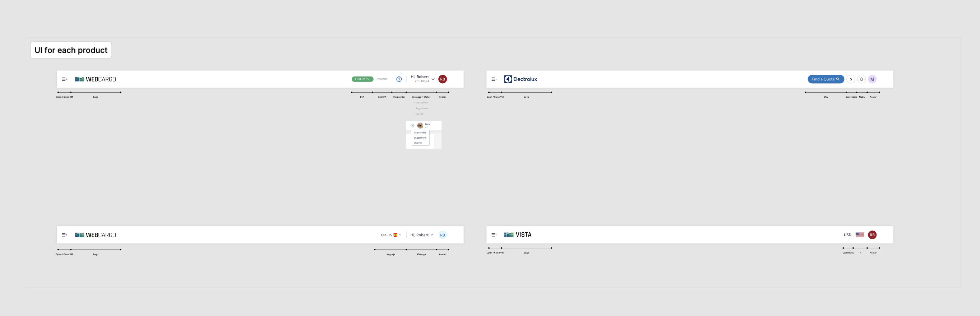Toggle the VISTA header hamburger menu
980x316 pixels.
coord(494,235)
